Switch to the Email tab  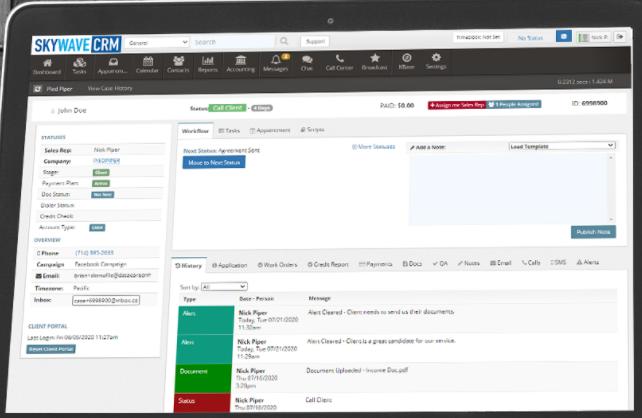click(501, 263)
